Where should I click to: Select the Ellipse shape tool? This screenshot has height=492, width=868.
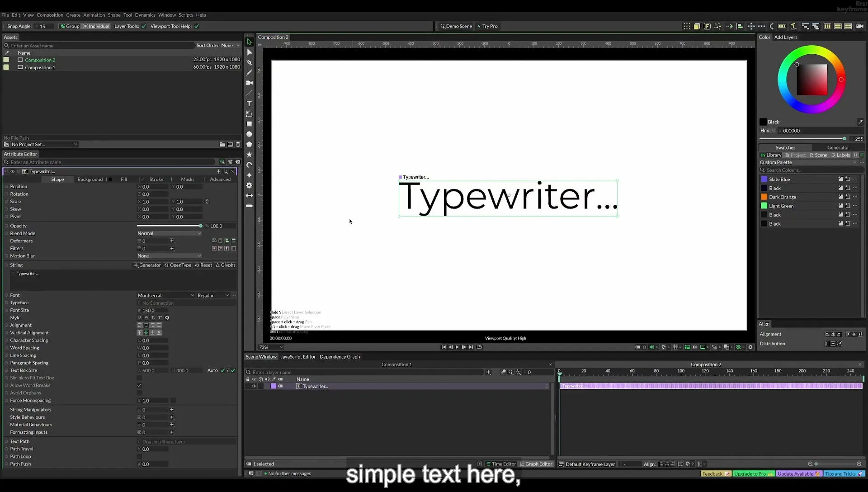(249, 134)
